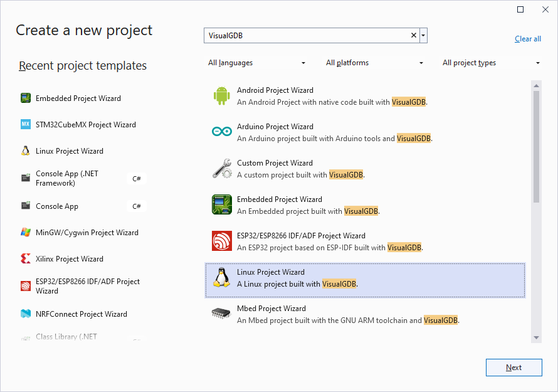Image resolution: width=558 pixels, height=392 pixels.
Task: Click the results list scrollbar thumb
Action: (x=536, y=147)
